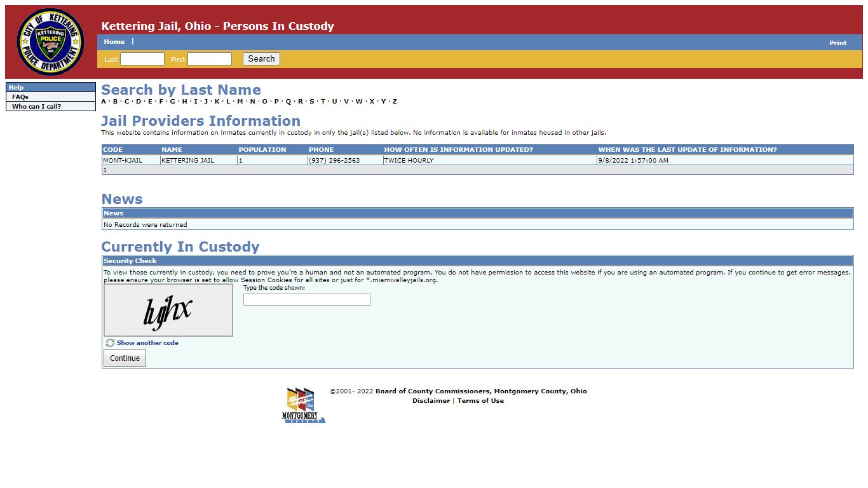Browse last names starting with E
The height and width of the screenshot is (488, 868).
[x=150, y=102]
